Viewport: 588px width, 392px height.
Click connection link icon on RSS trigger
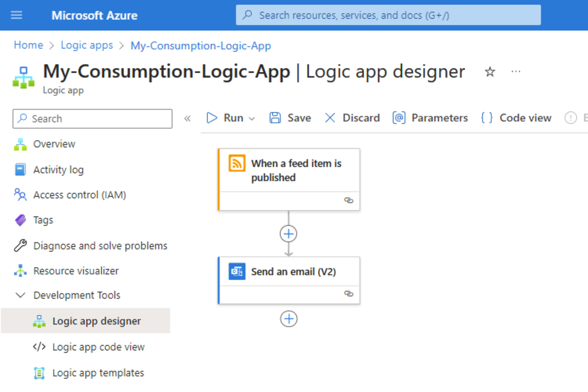click(349, 200)
